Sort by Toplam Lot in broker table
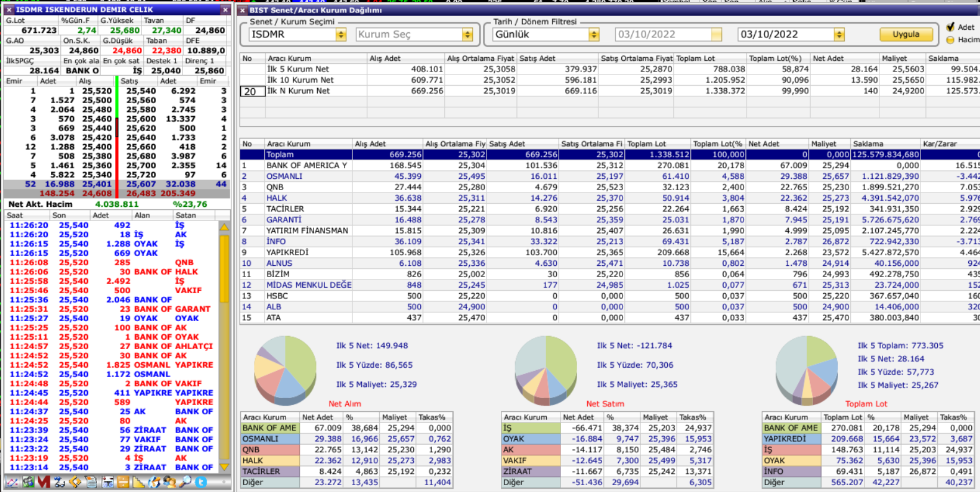The image size is (980, 492). point(658,143)
